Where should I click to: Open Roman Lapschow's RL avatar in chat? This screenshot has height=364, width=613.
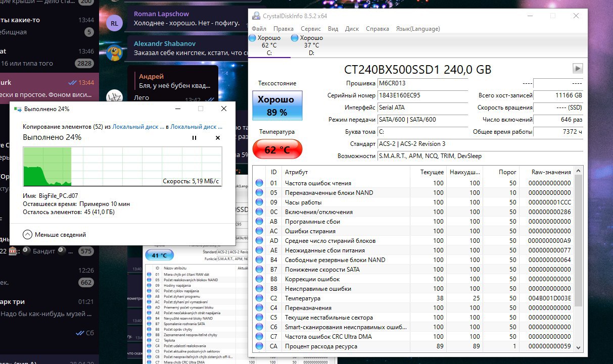tap(115, 23)
